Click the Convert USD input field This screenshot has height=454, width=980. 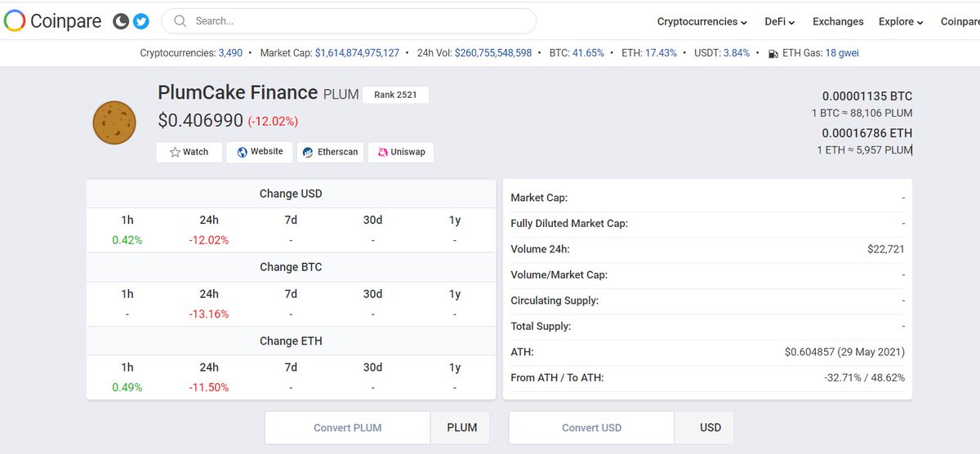tap(591, 428)
